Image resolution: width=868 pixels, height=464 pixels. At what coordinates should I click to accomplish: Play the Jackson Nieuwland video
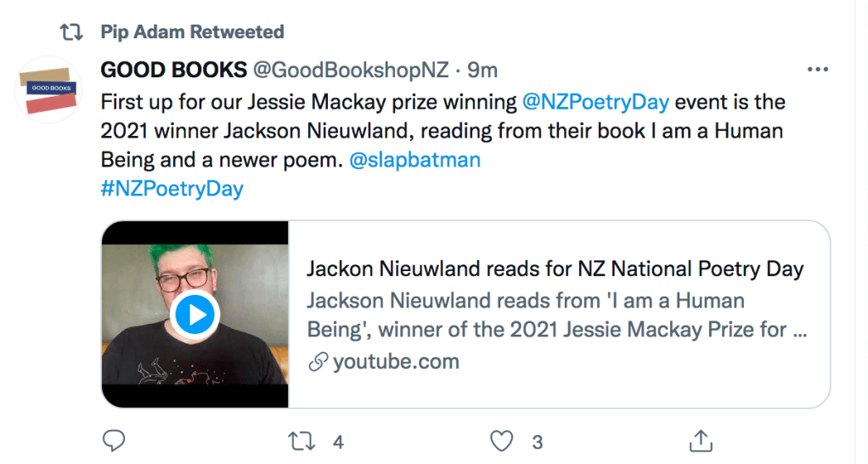click(x=195, y=315)
